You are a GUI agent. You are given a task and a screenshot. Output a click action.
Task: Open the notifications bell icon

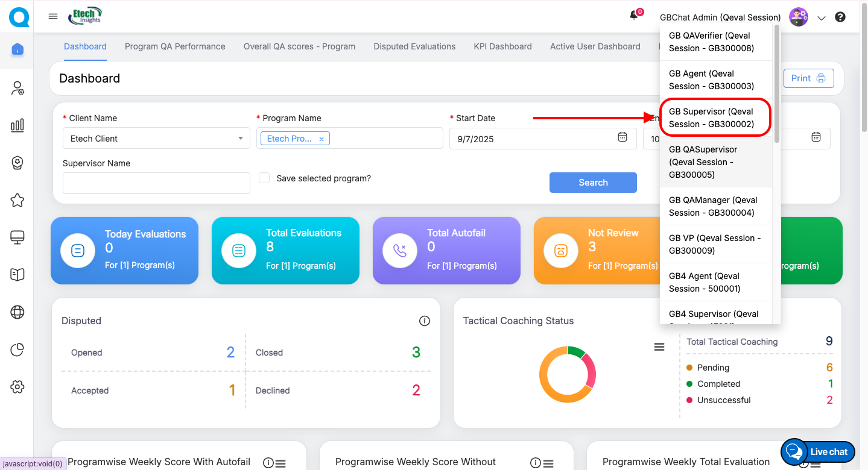[634, 16]
